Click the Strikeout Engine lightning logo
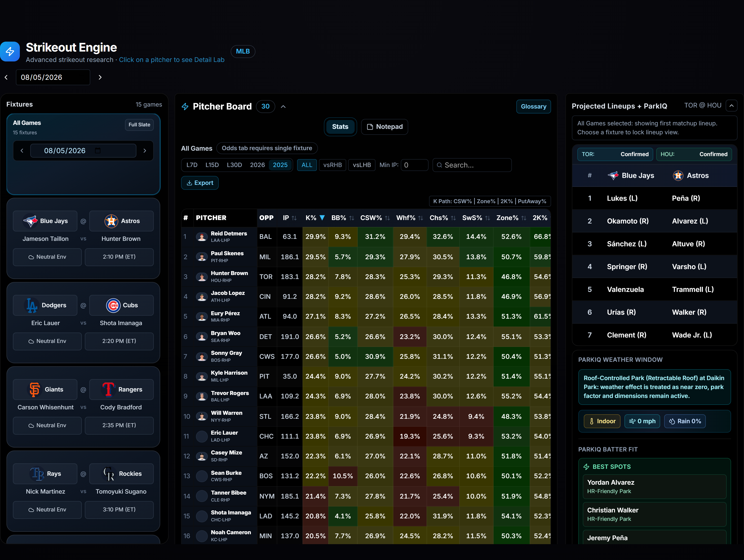The image size is (744, 560). pyautogui.click(x=10, y=52)
